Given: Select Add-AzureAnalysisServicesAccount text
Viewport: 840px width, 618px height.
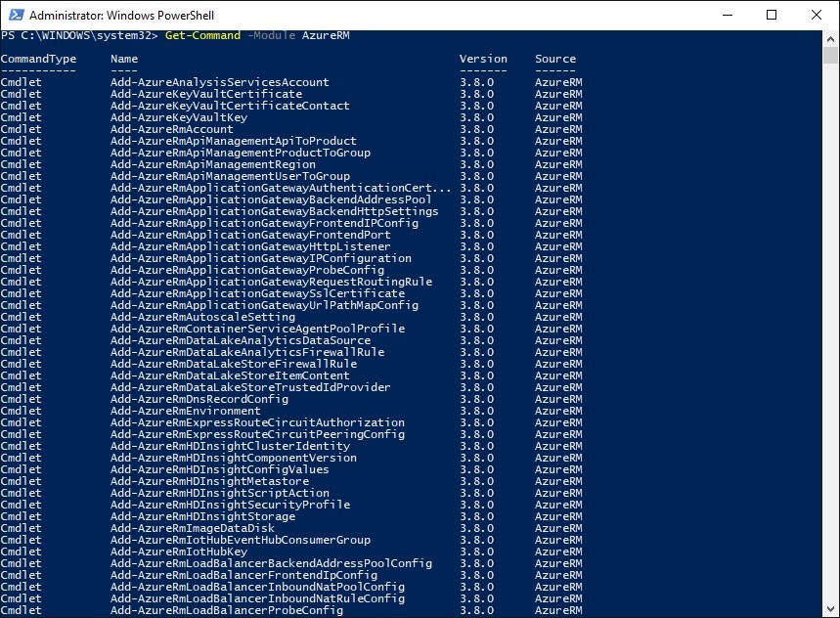Looking at the screenshot, I should click(x=220, y=82).
